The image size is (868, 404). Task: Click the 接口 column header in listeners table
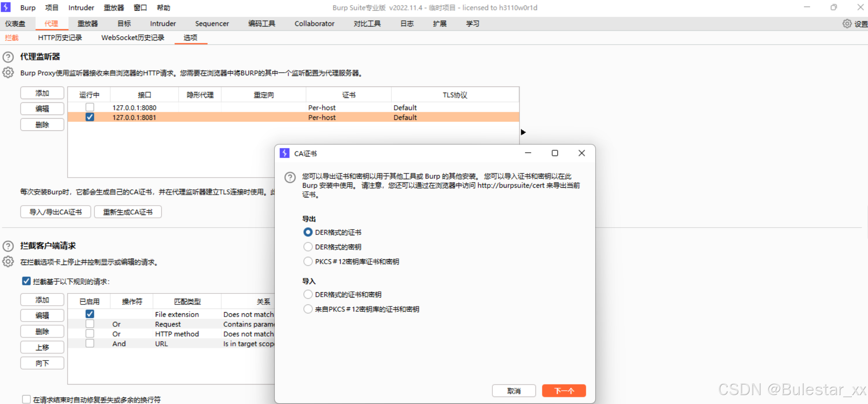point(144,95)
